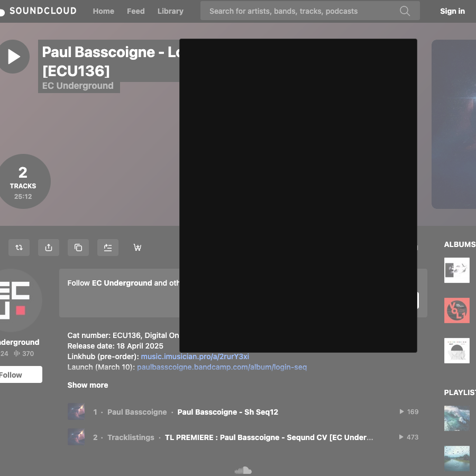
Task: Play track Paul Basscoigne - Sh Seq12
Action: (227, 412)
